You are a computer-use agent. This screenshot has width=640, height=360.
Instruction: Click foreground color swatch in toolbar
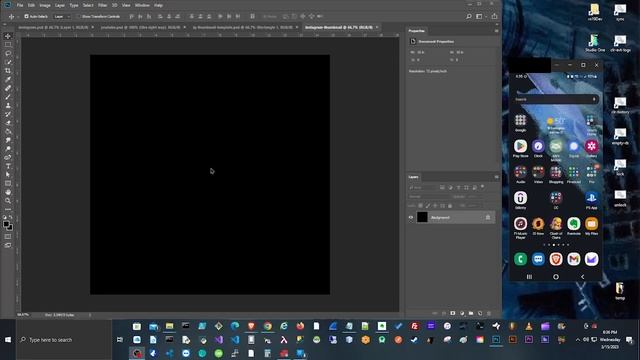coord(6,224)
